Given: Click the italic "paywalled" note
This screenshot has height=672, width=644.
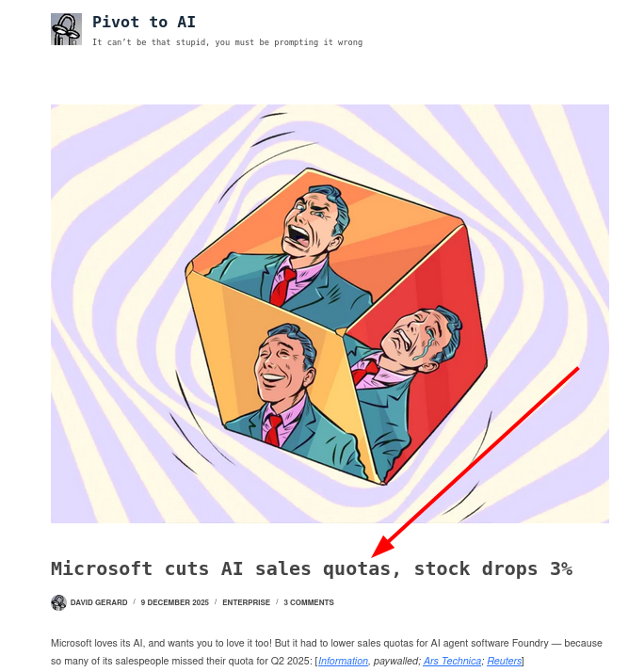Looking at the screenshot, I should tap(395, 661).
